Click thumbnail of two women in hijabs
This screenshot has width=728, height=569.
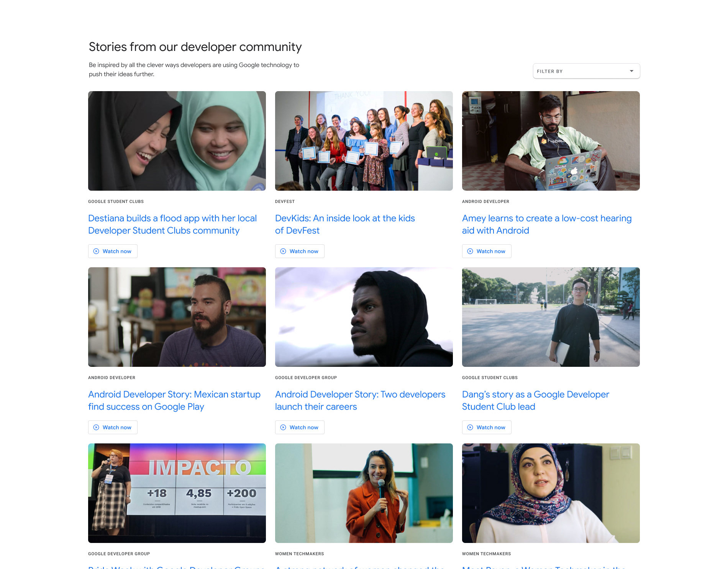click(x=177, y=141)
